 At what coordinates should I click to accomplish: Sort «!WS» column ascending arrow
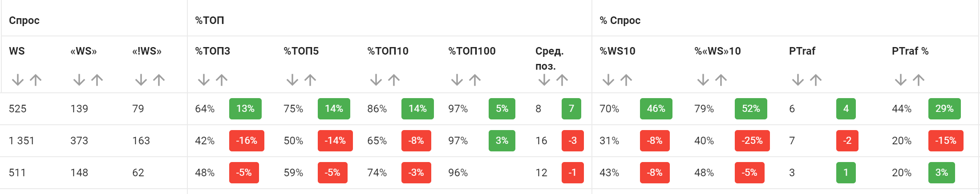159,80
